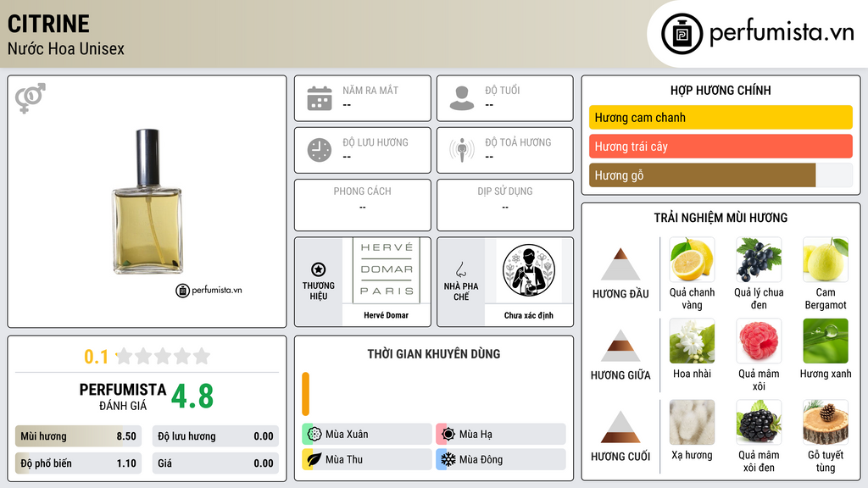Screen dimensions: 868x488
Task: Click the perfumista.vn logo icon
Action: pos(682,34)
